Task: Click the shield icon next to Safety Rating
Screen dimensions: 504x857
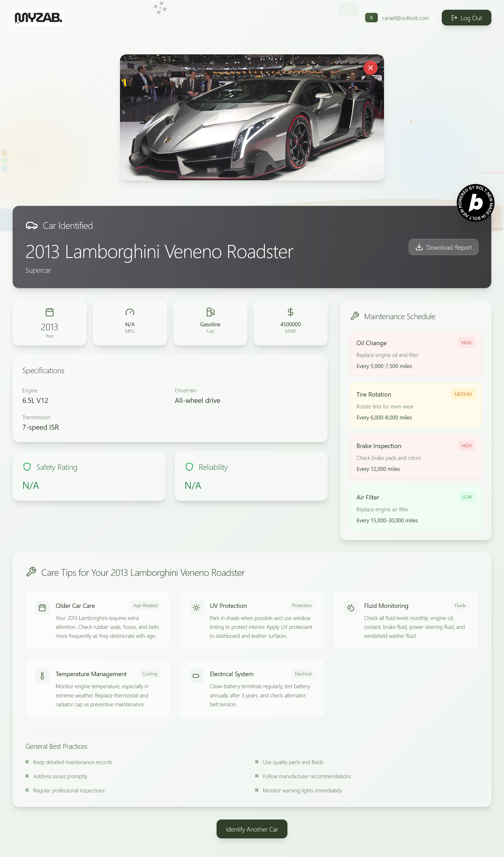Action: pos(27,467)
